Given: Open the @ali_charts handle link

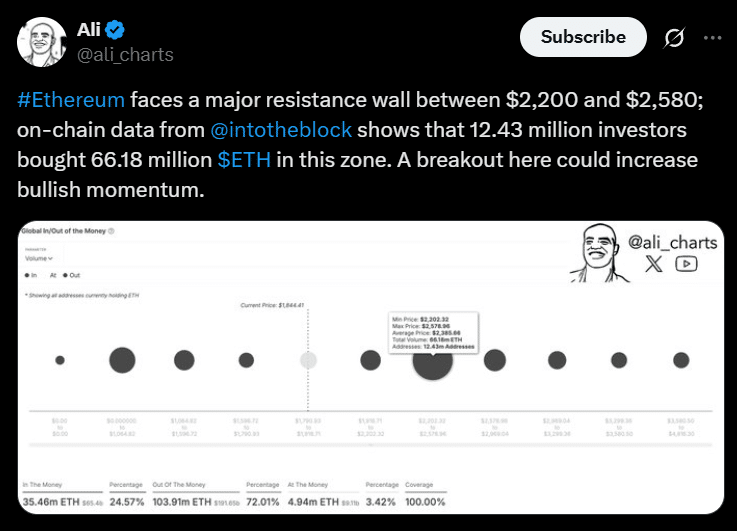Looking at the screenshot, I should coord(125,54).
